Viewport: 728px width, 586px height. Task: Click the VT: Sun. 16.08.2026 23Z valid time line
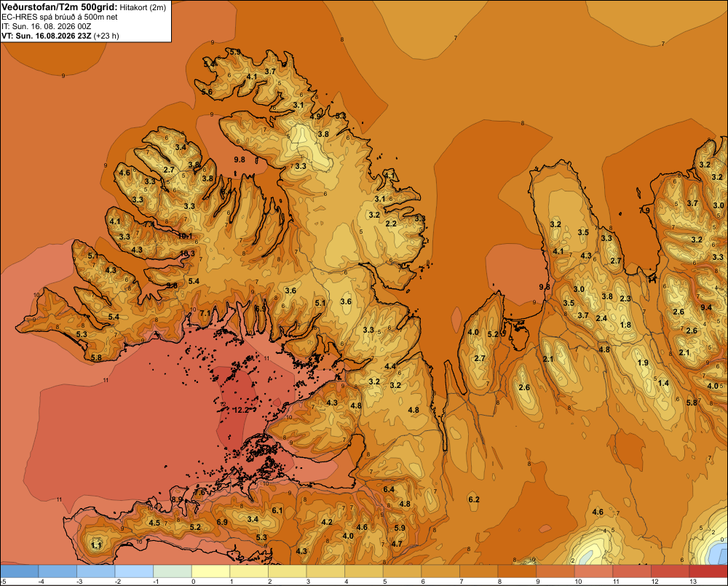(60, 36)
